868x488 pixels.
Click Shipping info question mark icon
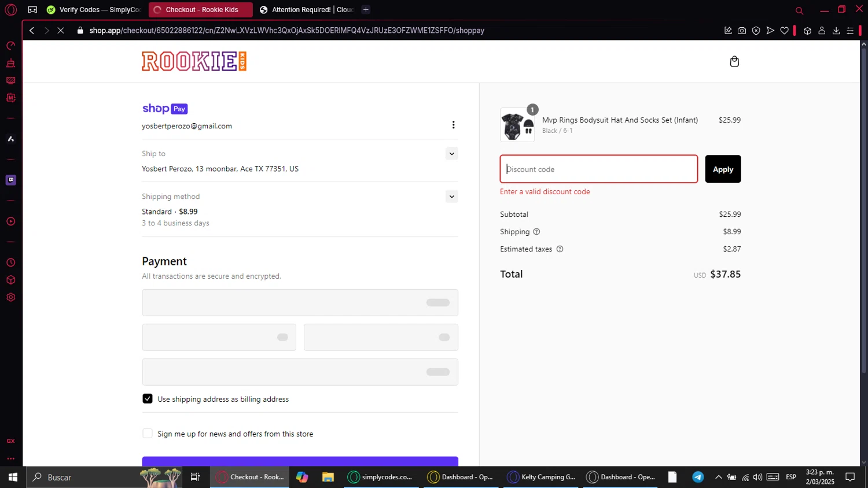(x=536, y=232)
